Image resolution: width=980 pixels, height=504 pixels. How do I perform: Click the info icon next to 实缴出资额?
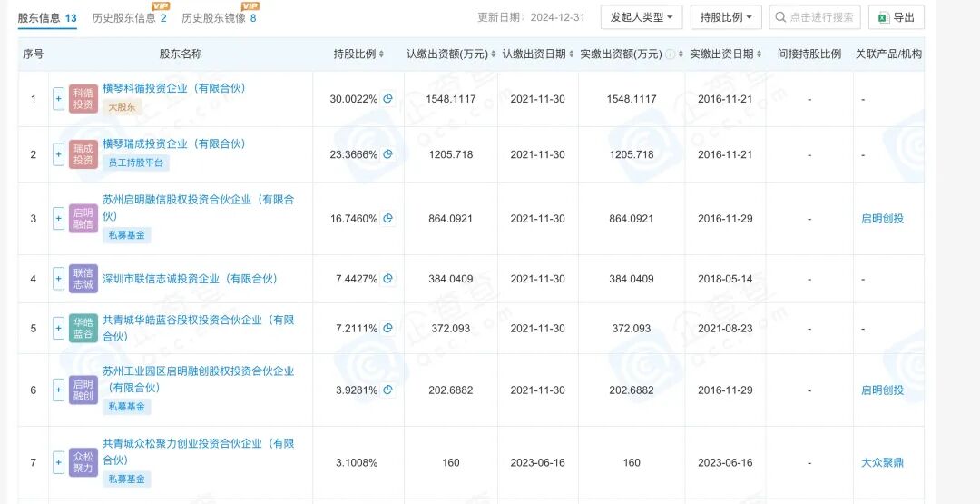(x=670, y=54)
